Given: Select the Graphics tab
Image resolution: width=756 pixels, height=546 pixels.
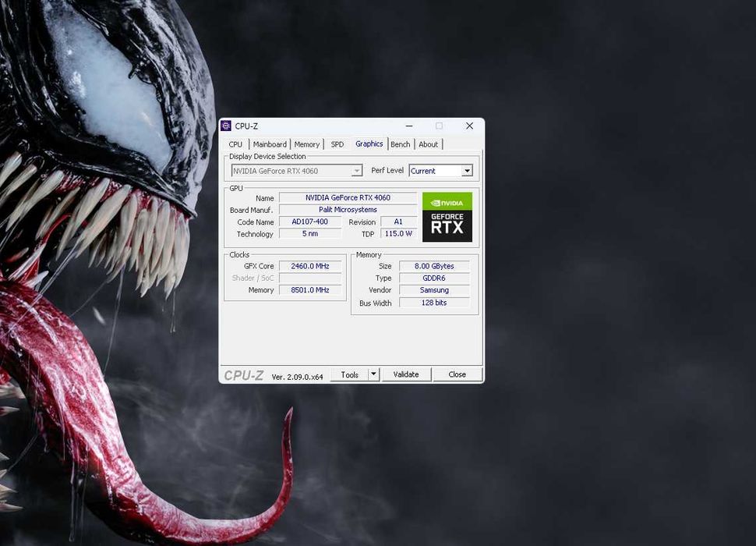Looking at the screenshot, I should tap(369, 144).
